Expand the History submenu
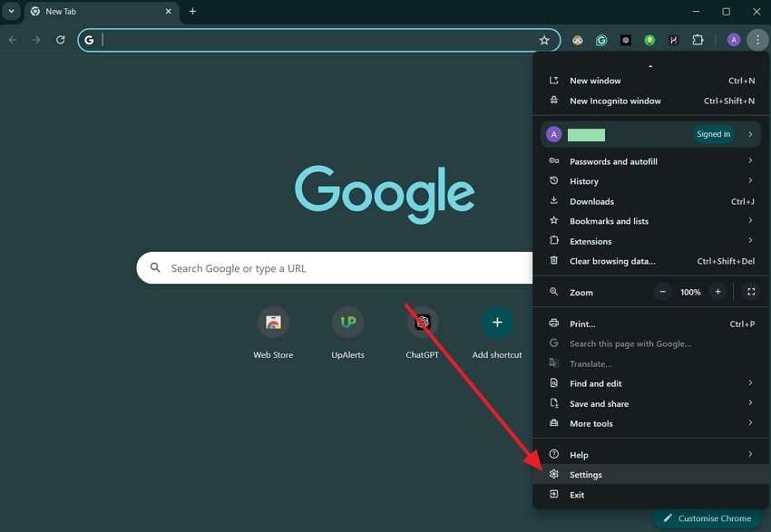Viewport: 771px width, 532px height. [x=651, y=181]
